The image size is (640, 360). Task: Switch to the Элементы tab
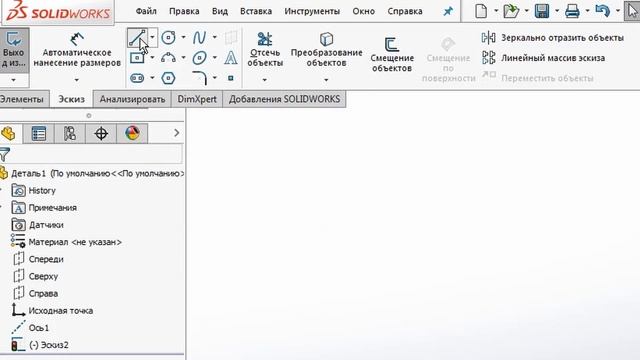pyautogui.click(x=23, y=99)
